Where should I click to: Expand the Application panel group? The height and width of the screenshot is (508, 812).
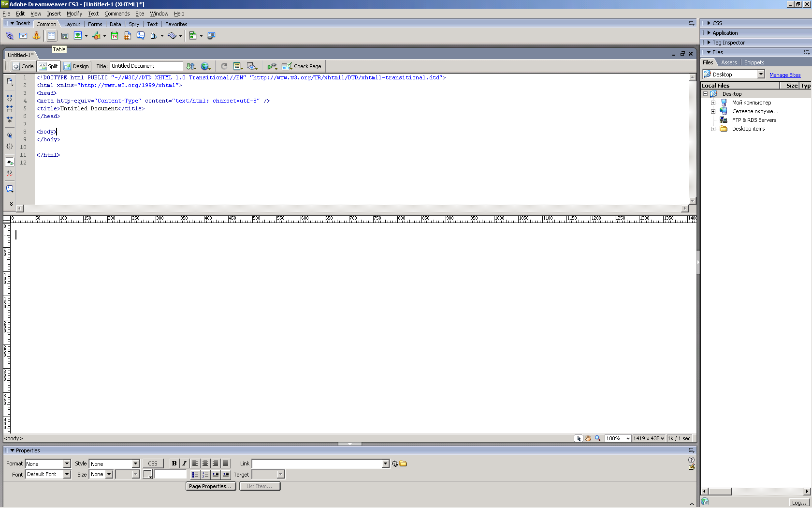pyautogui.click(x=709, y=33)
